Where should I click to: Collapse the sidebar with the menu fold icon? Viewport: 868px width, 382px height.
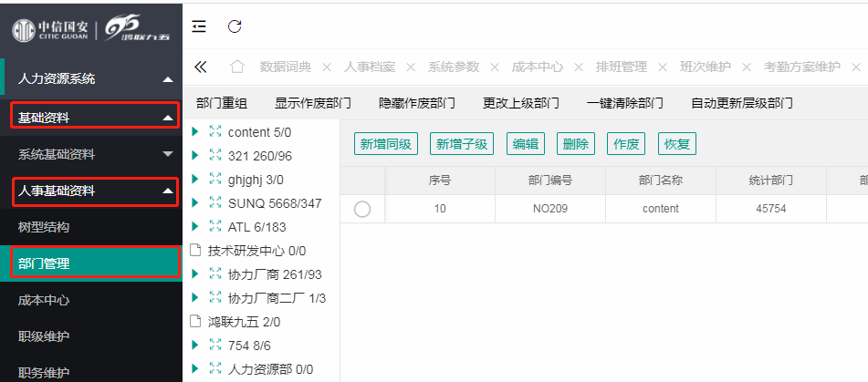(x=199, y=26)
